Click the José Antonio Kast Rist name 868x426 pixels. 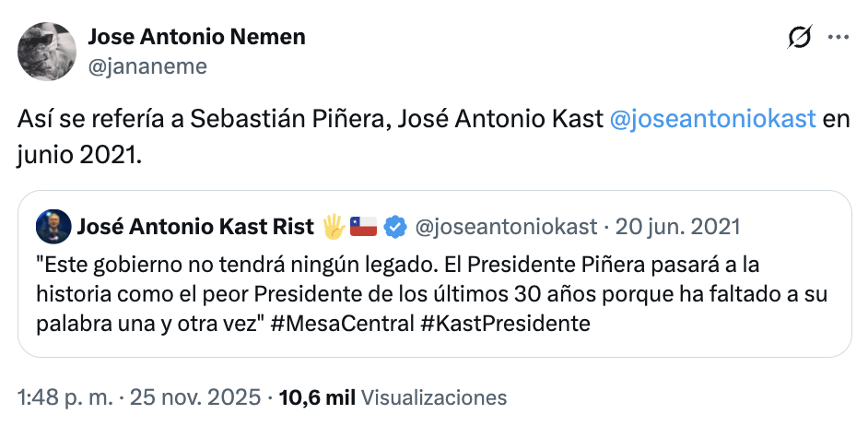pyautogui.click(x=195, y=226)
